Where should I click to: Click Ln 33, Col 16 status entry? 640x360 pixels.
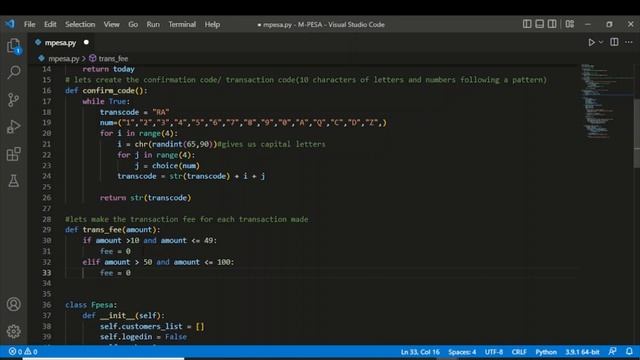420,351
